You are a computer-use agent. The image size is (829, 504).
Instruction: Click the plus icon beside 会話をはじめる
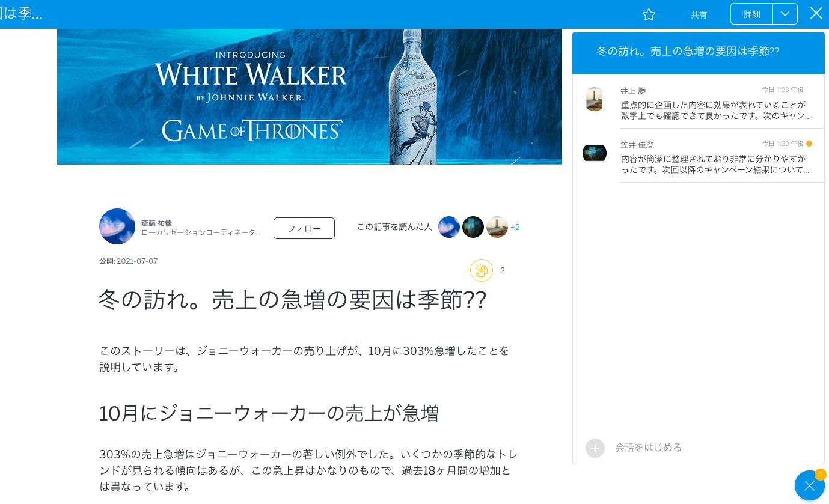(595, 448)
